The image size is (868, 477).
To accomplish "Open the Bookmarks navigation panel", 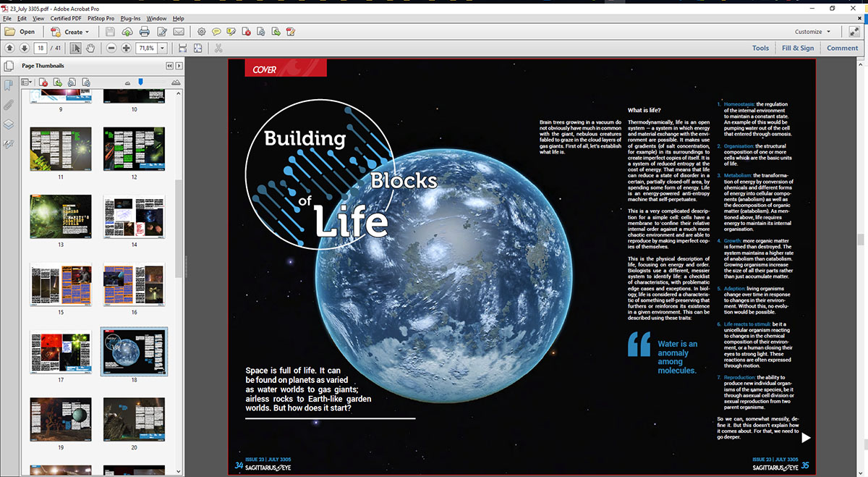I will 8,86.
